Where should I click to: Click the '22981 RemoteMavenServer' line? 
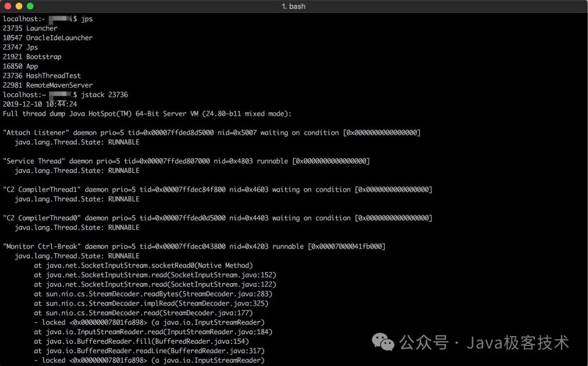(x=47, y=85)
